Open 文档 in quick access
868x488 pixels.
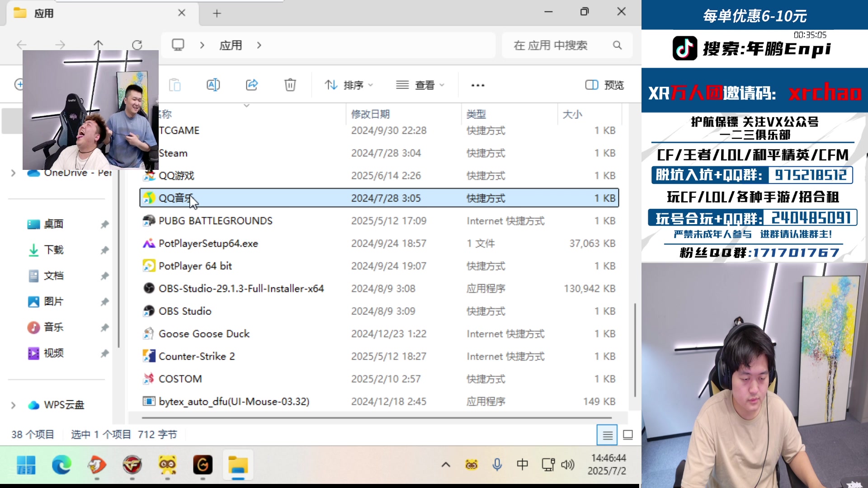[54, 276]
